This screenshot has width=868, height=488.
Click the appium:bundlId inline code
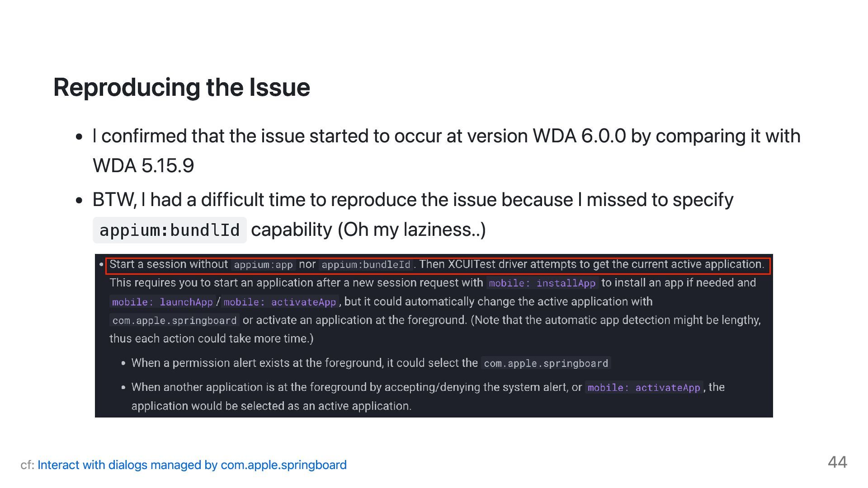click(x=170, y=230)
